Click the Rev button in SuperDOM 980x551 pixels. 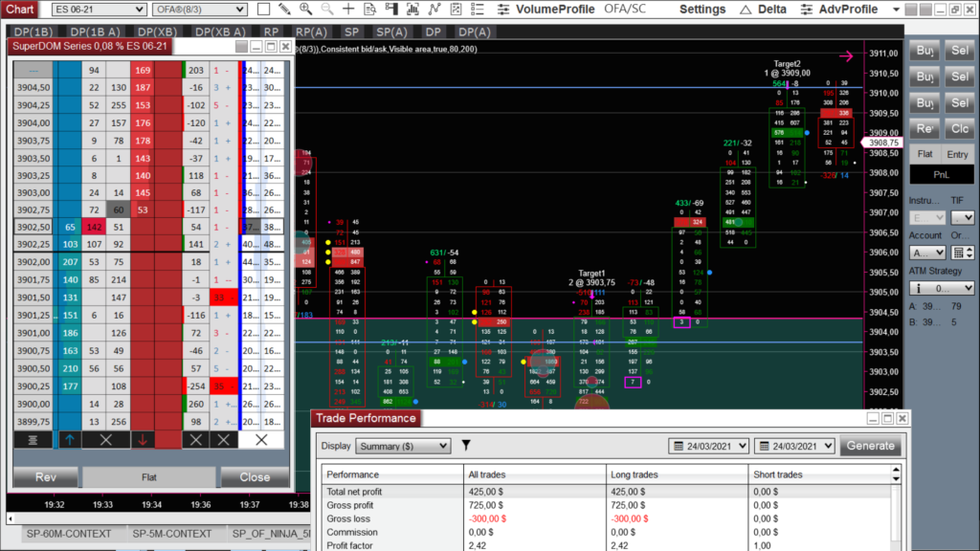click(x=46, y=476)
